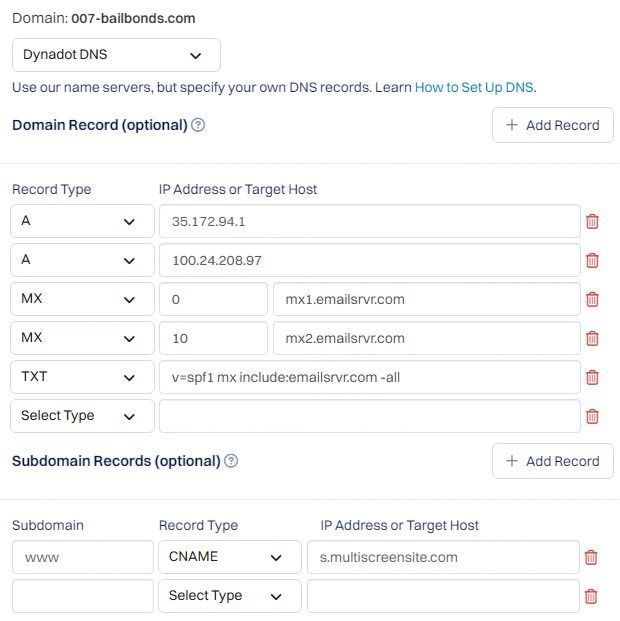Viewport: 620px width, 621px height.
Task: Open the Dynadot DNS dropdown
Action: 116,55
